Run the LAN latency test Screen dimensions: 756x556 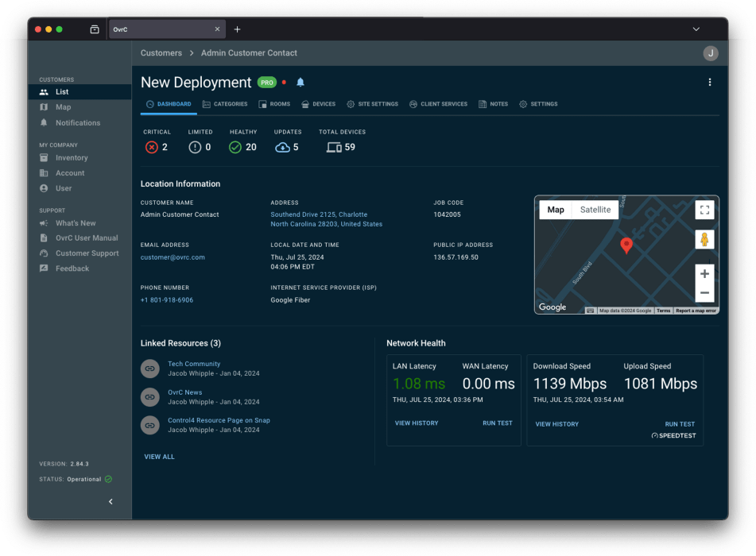coord(497,423)
